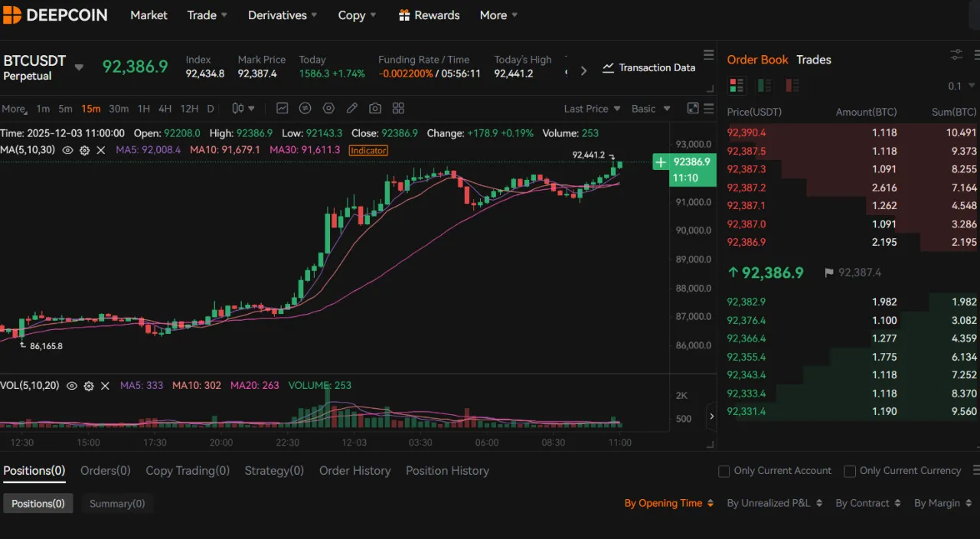This screenshot has width=980, height=539.
Task: Open the BTCUSDT pair selector dropdown
Action: click(x=79, y=67)
